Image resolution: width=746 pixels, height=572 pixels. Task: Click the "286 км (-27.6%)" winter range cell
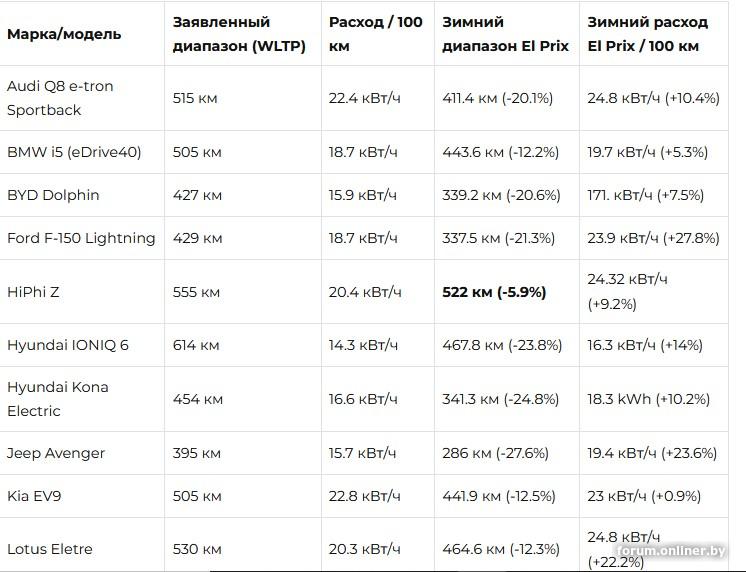(496, 453)
